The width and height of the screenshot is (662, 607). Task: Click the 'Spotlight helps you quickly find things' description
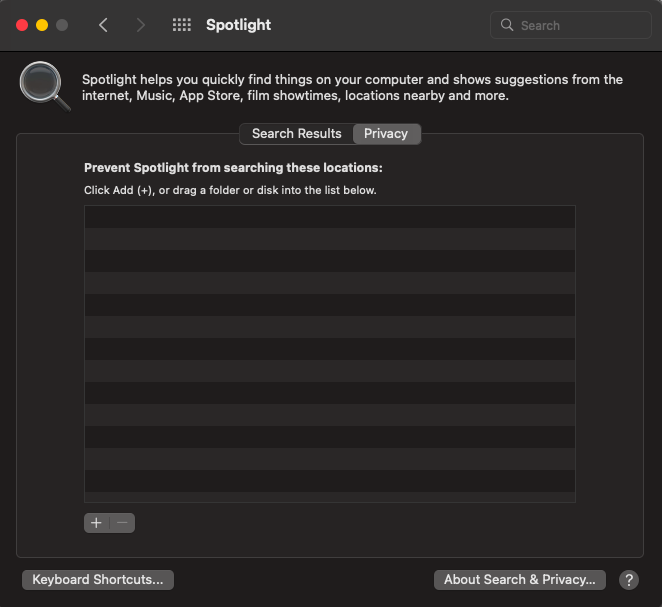pos(352,87)
